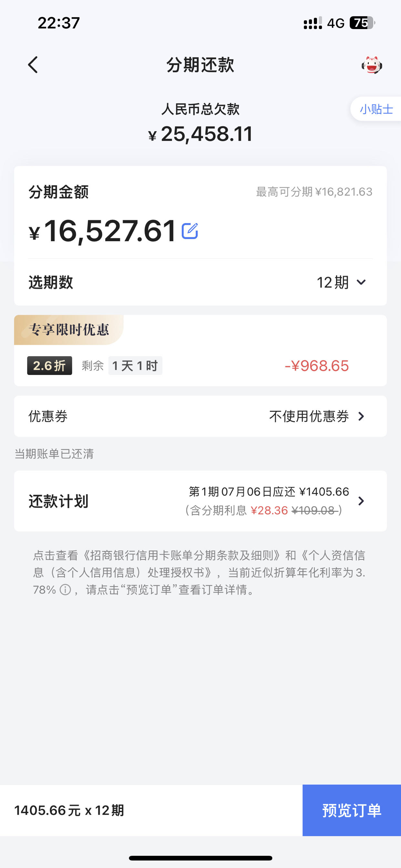
Task: Select the 优惠券 coupon row
Action: [x=200, y=417]
